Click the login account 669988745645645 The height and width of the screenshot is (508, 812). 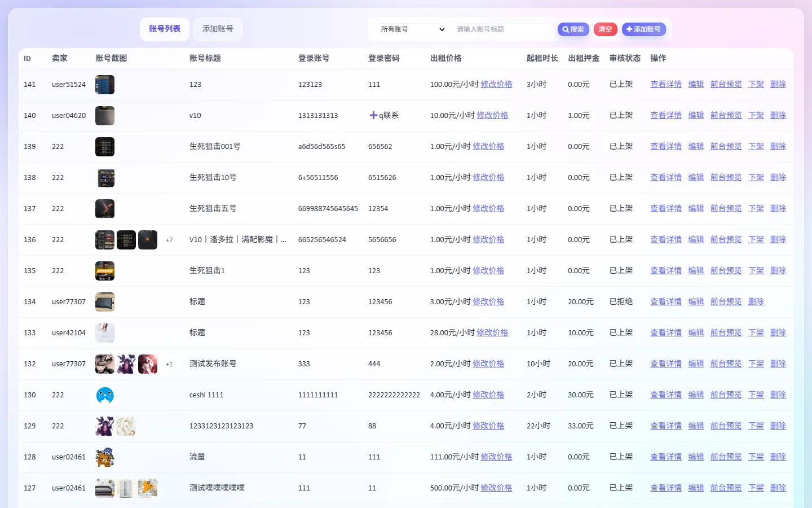tap(328, 209)
